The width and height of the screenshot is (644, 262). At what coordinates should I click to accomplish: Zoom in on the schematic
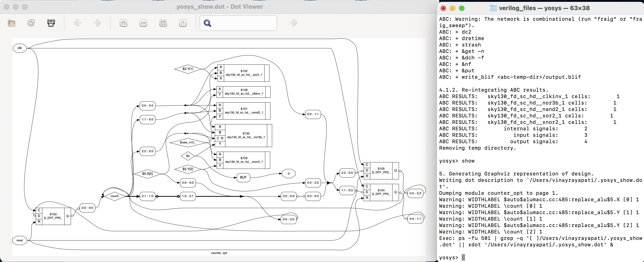tap(124, 23)
